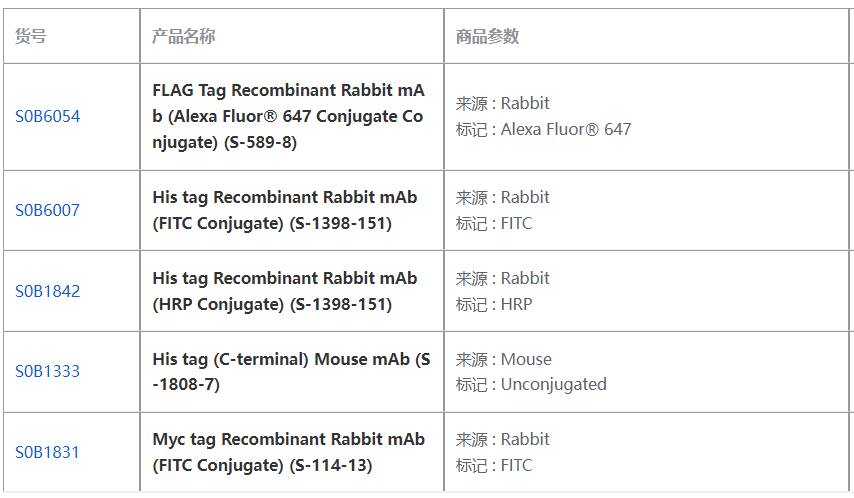Click the 标记: Alexa Fluor® 647 text
The height and width of the screenshot is (498, 854).
click(x=543, y=129)
